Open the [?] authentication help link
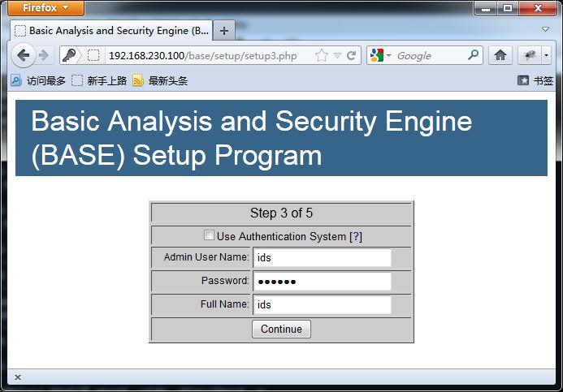The width and height of the screenshot is (563, 392). [x=356, y=236]
